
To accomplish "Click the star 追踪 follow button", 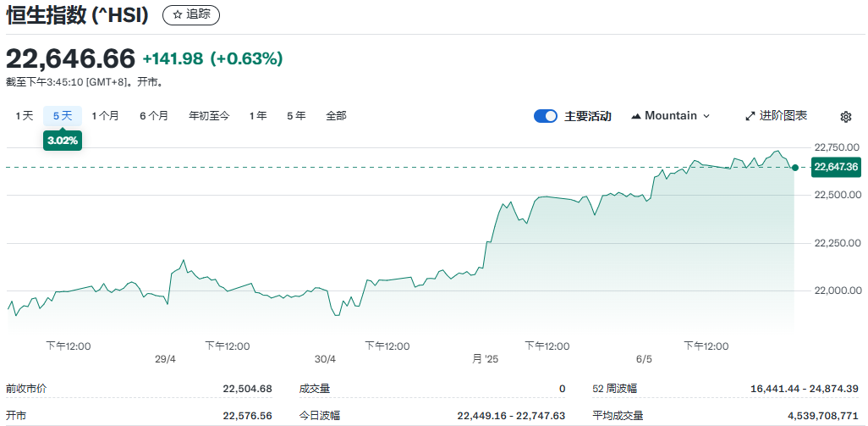I will coord(191,15).
